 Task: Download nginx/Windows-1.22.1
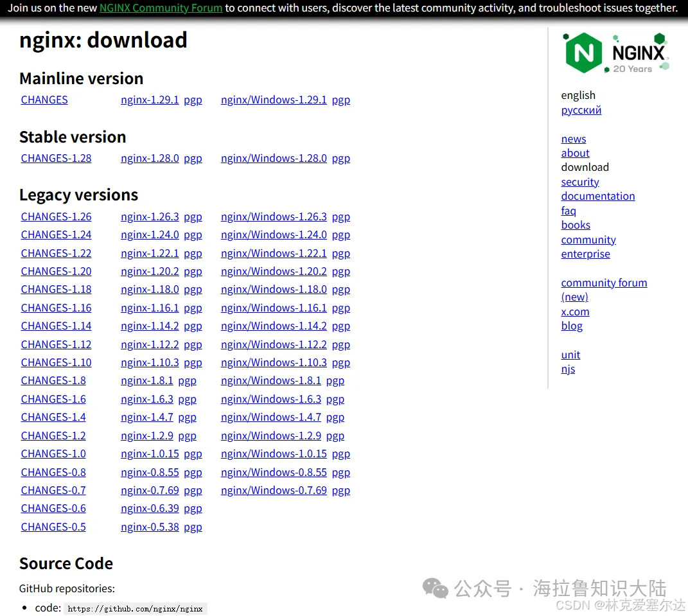coord(274,253)
